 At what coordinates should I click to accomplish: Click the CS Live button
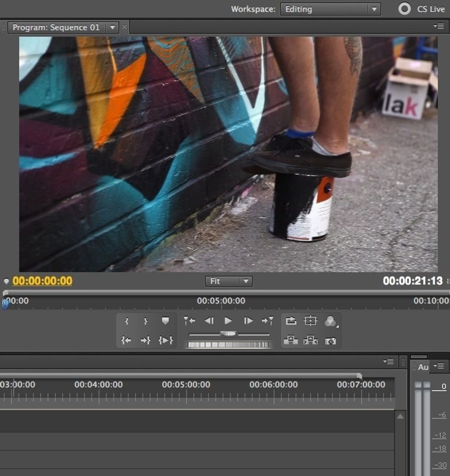(427, 8)
